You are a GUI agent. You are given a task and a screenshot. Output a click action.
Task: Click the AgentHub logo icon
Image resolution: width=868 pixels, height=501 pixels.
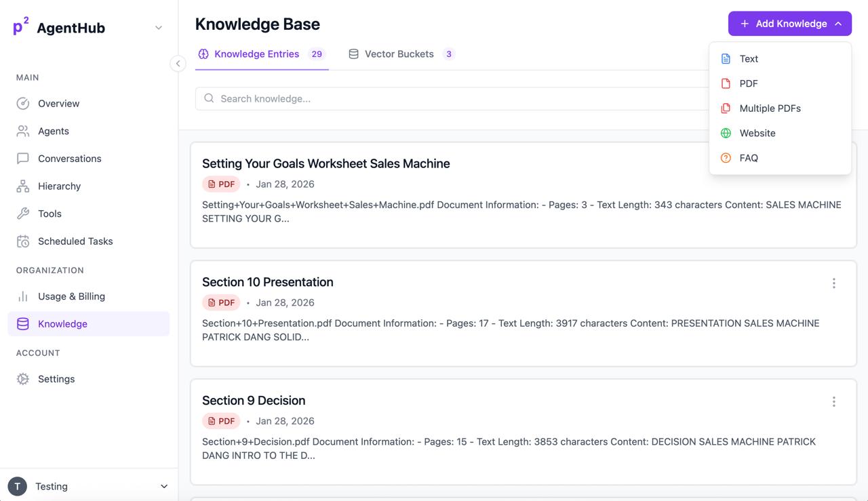coord(19,26)
